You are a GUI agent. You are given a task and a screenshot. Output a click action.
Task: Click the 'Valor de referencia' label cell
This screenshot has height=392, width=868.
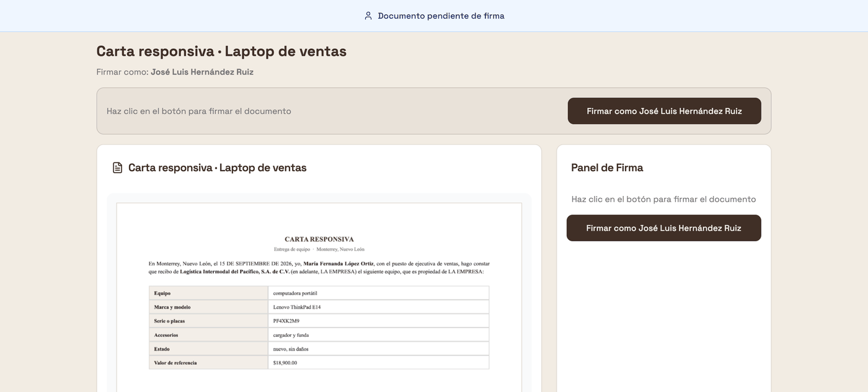coord(208,362)
